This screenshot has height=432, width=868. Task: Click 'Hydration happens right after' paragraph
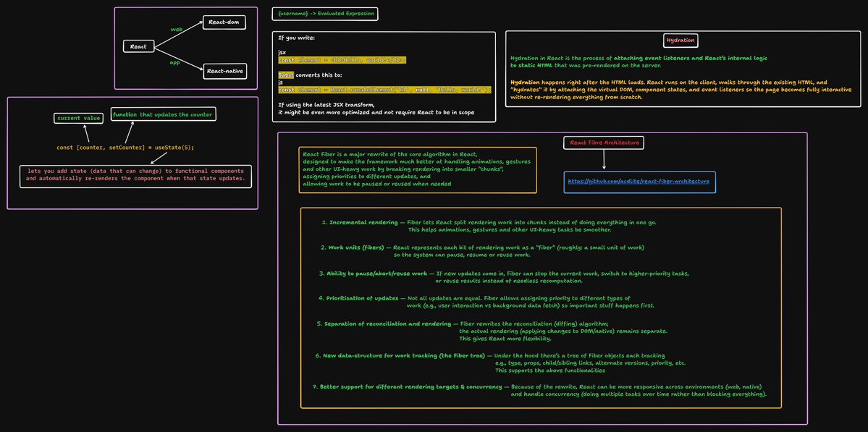[681, 89]
